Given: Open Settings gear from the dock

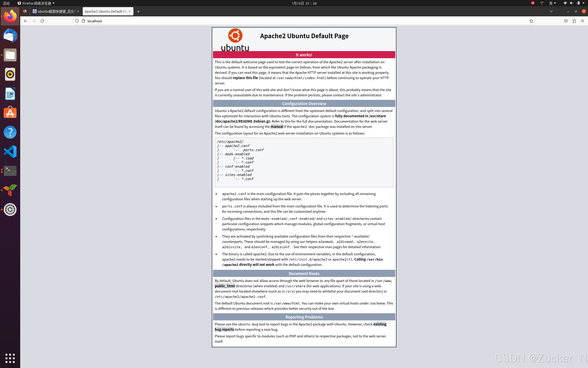Looking at the screenshot, I should coord(10,209).
